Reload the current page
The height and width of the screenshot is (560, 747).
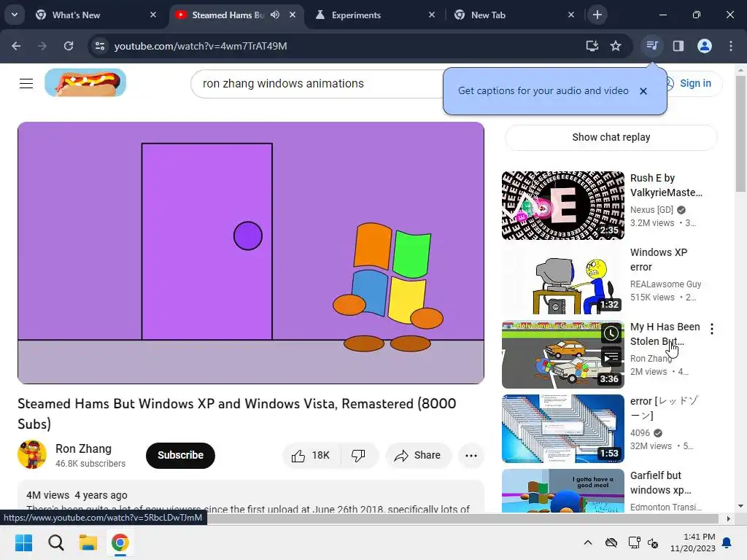click(69, 46)
